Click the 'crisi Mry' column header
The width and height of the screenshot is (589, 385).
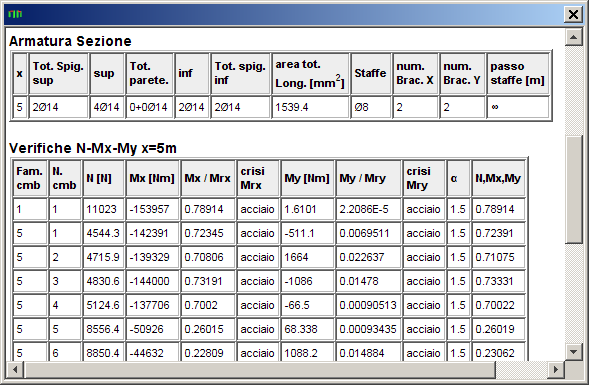[423, 178]
